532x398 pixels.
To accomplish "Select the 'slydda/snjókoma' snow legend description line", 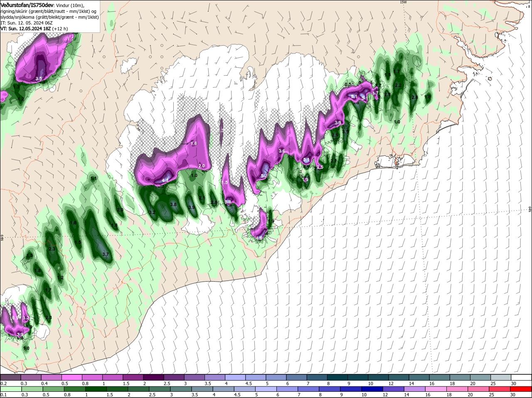I will pos(49,17).
